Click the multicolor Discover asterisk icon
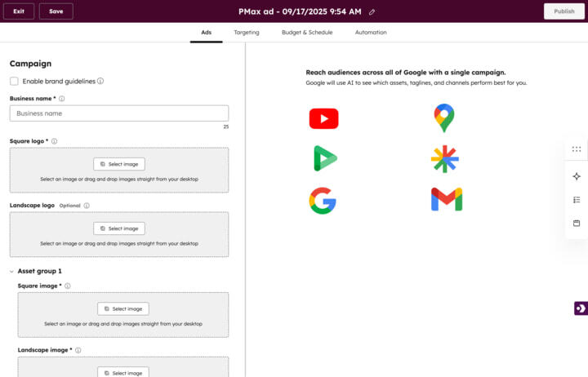This screenshot has width=588, height=377. coord(445,159)
